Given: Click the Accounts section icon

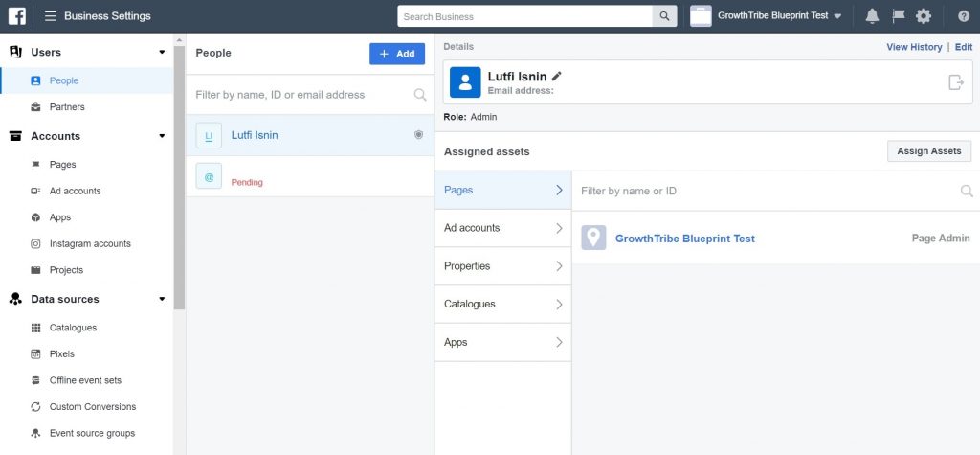Looking at the screenshot, I should [x=15, y=136].
